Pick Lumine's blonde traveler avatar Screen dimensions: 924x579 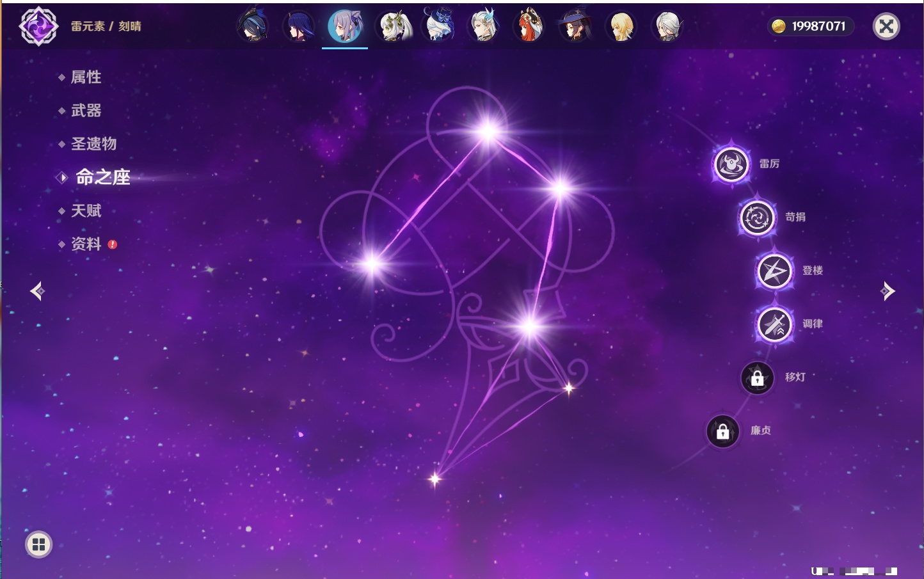621,26
